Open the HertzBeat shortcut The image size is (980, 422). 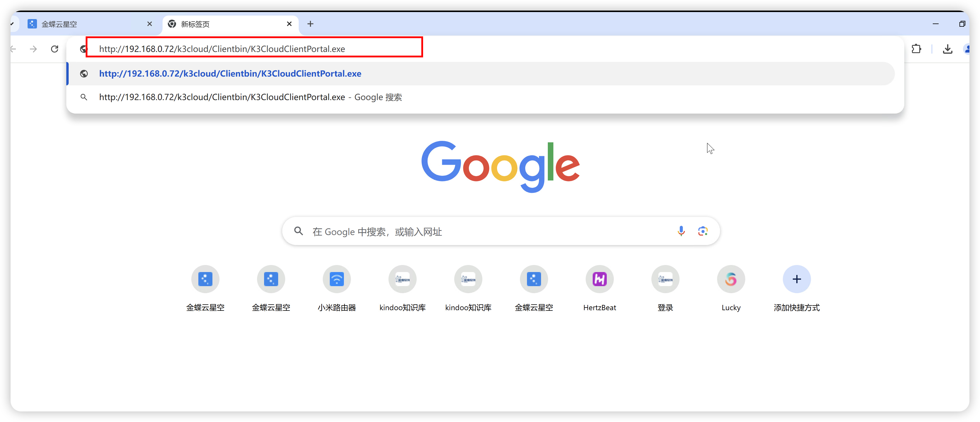(x=599, y=289)
